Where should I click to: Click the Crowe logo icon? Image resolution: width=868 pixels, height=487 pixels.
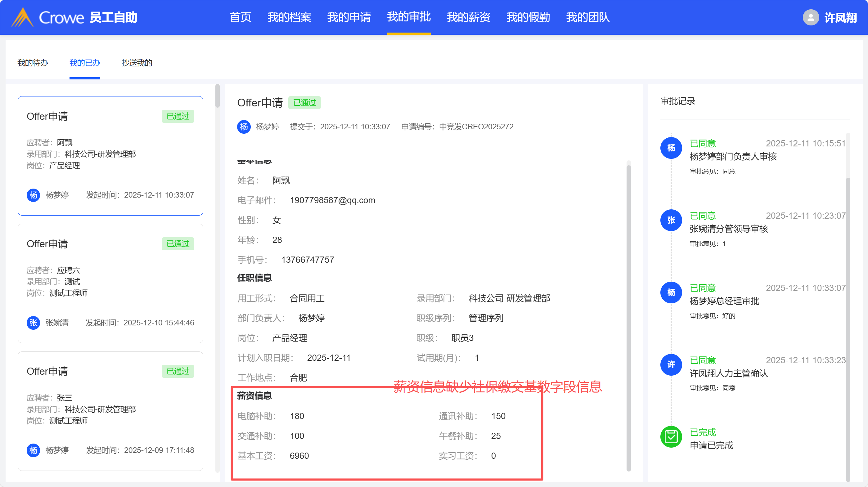tap(22, 17)
